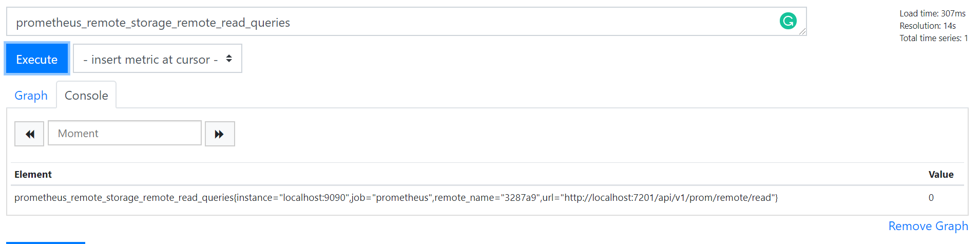Click the Resolution 14s text
This screenshot has width=980, height=244.
point(928,26)
